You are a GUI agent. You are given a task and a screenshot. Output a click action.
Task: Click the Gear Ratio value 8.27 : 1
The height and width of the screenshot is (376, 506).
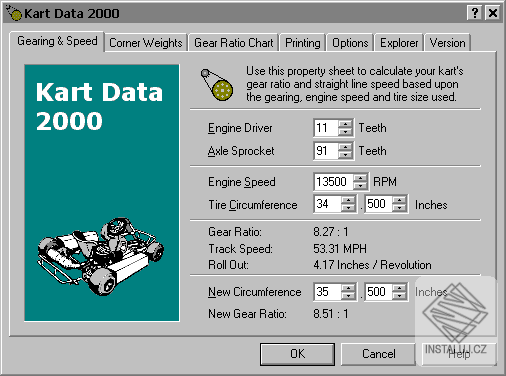coord(331,232)
